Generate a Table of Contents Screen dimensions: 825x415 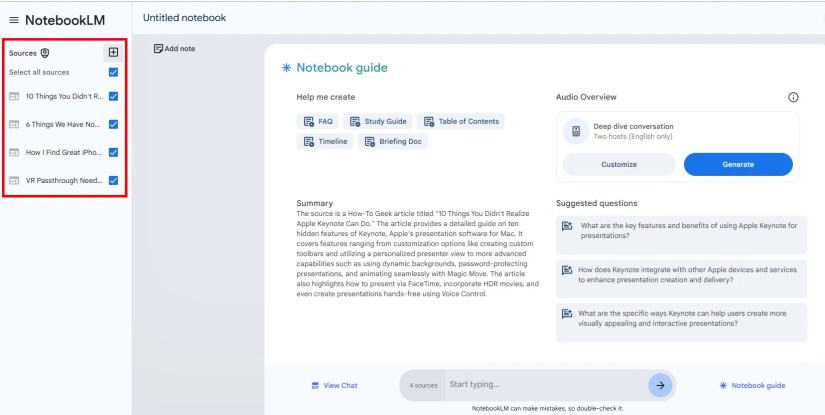point(461,122)
